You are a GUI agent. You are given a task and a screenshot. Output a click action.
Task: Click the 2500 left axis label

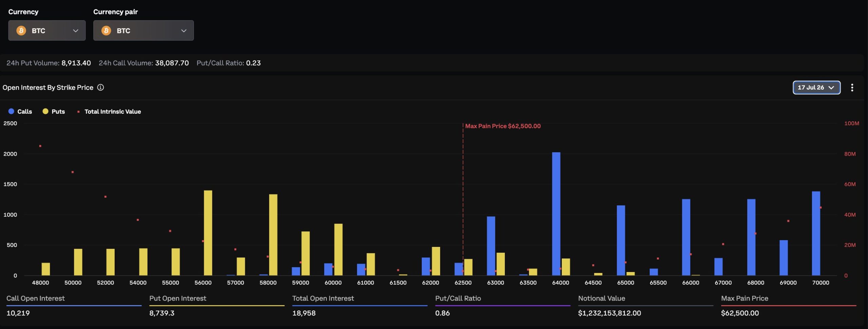[10, 123]
